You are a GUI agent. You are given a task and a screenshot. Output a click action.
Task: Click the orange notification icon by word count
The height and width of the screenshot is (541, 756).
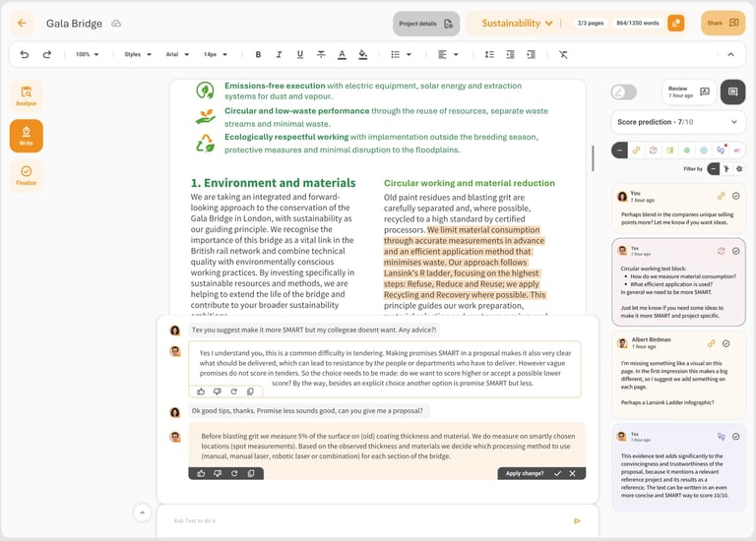pos(676,24)
